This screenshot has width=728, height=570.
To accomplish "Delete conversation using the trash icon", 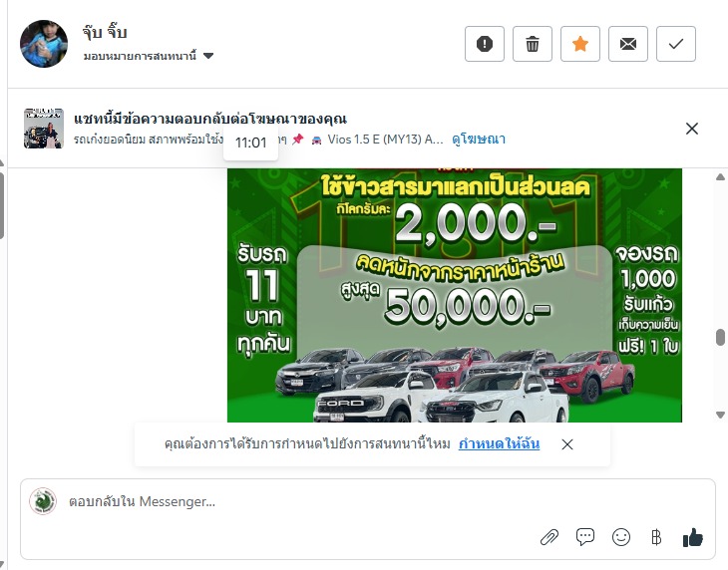I will pyautogui.click(x=533, y=44).
